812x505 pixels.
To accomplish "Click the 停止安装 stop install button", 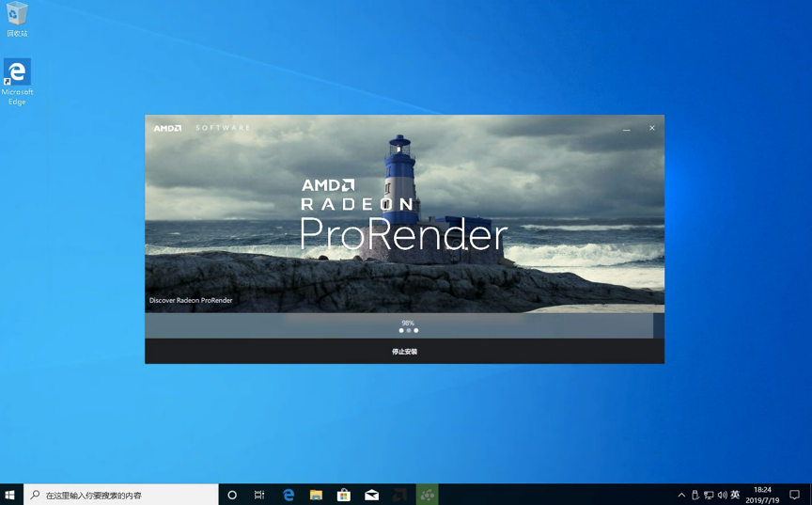I will click(x=404, y=351).
